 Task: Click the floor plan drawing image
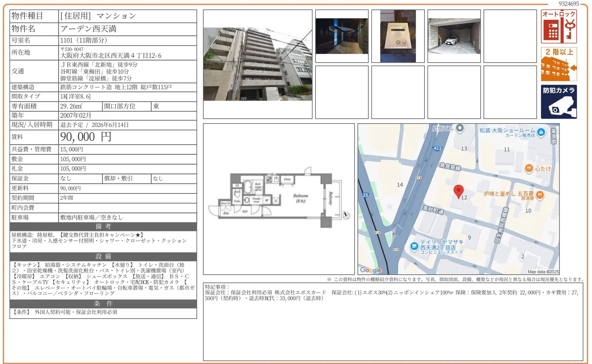click(278, 199)
